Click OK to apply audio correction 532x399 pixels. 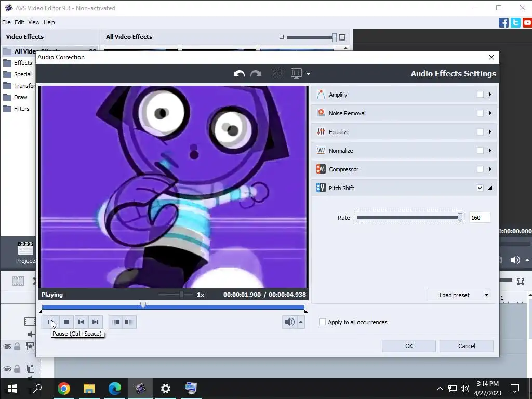409,346
